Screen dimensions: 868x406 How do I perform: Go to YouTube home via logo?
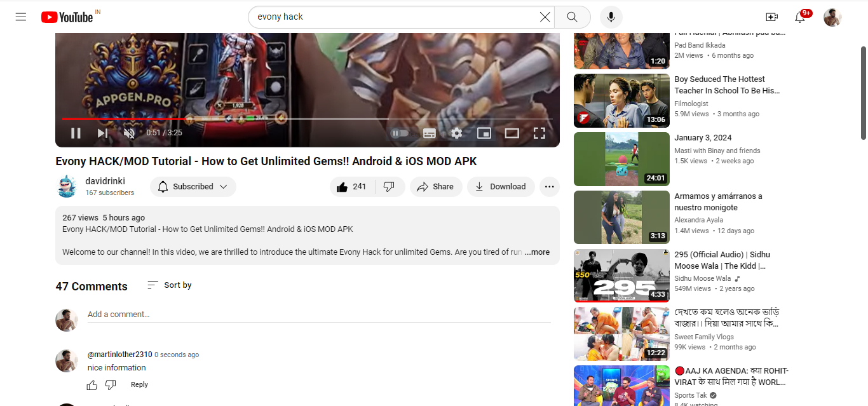tap(67, 17)
